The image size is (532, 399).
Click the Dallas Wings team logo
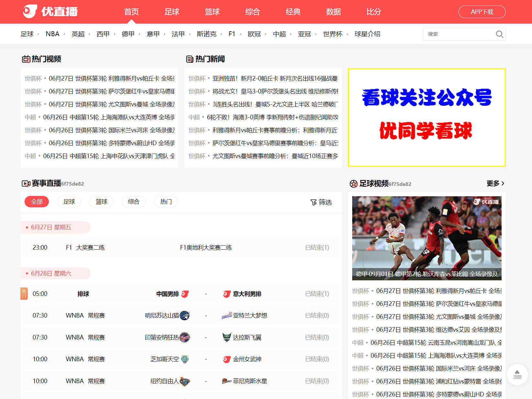pos(227,338)
